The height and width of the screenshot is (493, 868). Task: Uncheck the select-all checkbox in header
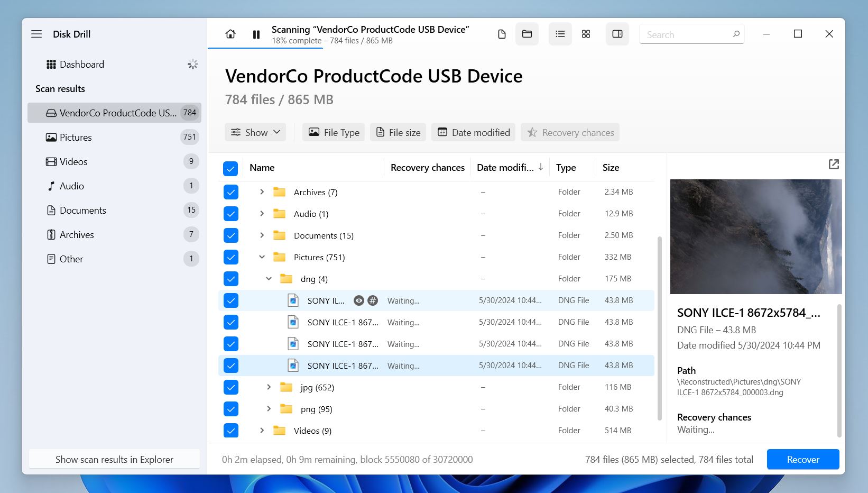coord(230,168)
